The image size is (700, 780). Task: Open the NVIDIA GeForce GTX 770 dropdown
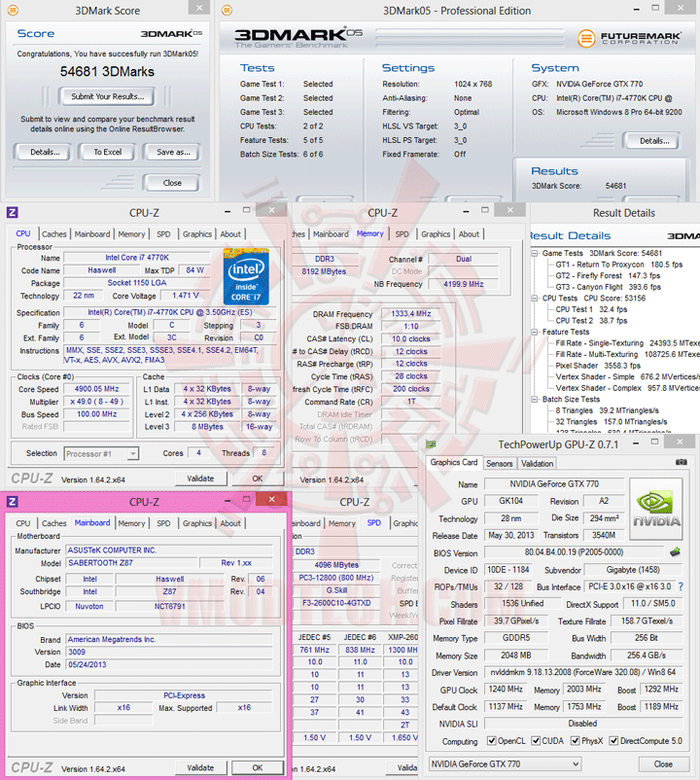tap(506, 763)
